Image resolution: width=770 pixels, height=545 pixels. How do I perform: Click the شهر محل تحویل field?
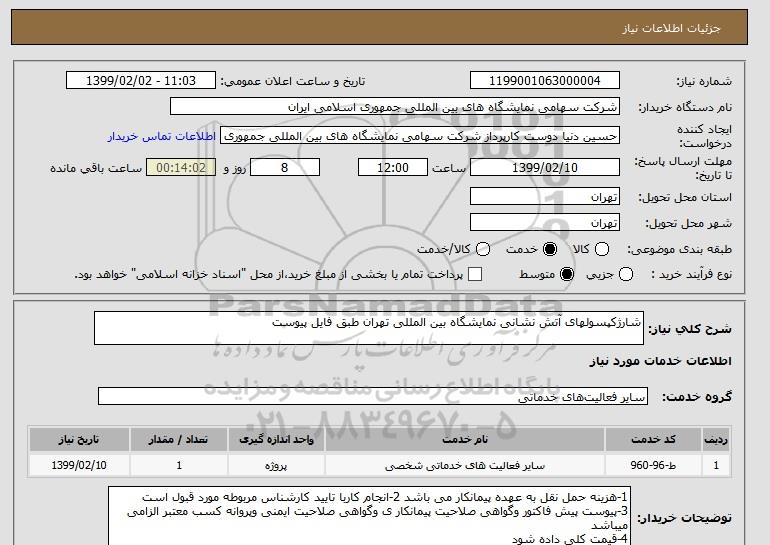point(545,222)
